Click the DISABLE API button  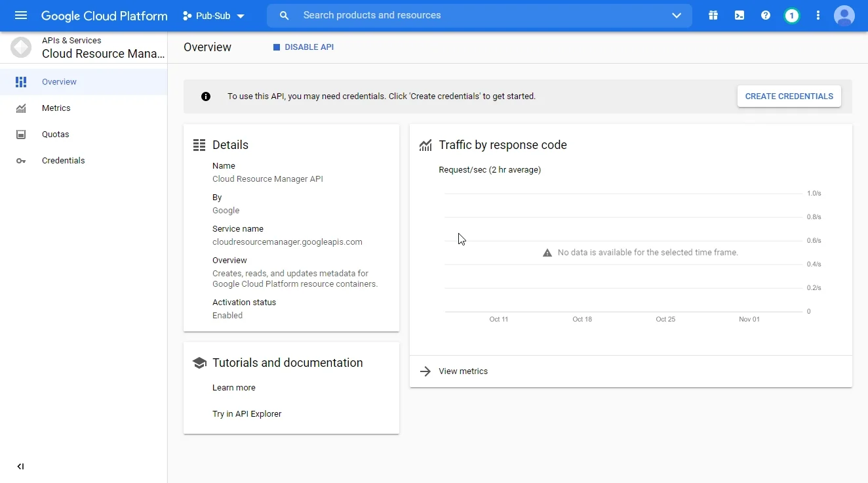pos(304,47)
